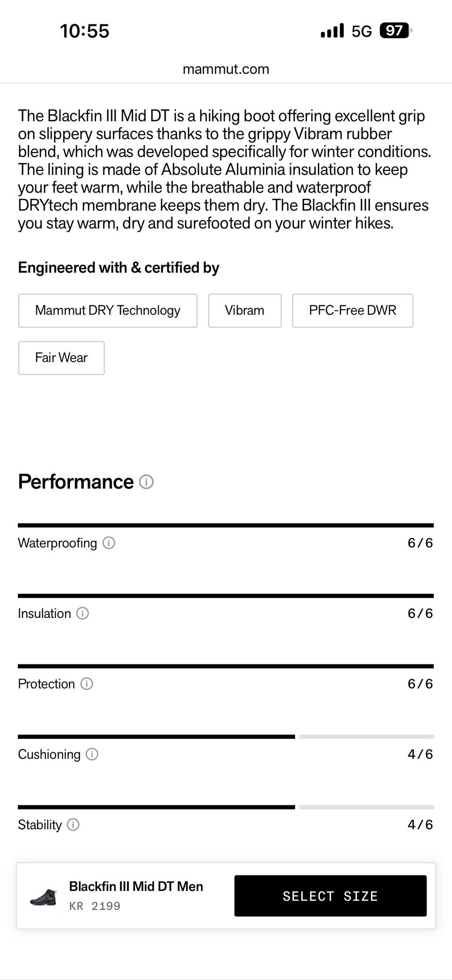Click the Cushioning info icon
This screenshot has height=980, width=452.
[x=92, y=754]
